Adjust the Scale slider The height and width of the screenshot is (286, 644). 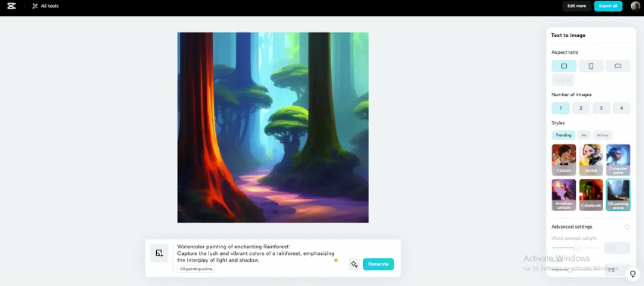tap(569, 270)
